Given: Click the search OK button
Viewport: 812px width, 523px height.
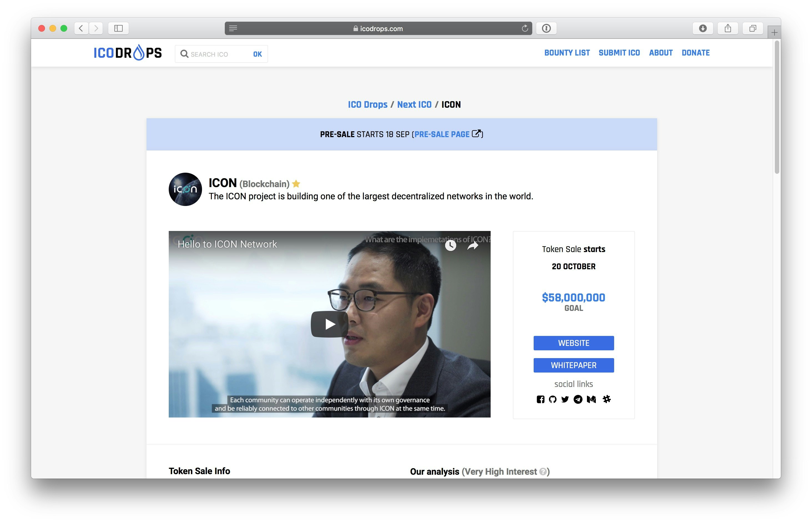Looking at the screenshot, I should point(258,54).
